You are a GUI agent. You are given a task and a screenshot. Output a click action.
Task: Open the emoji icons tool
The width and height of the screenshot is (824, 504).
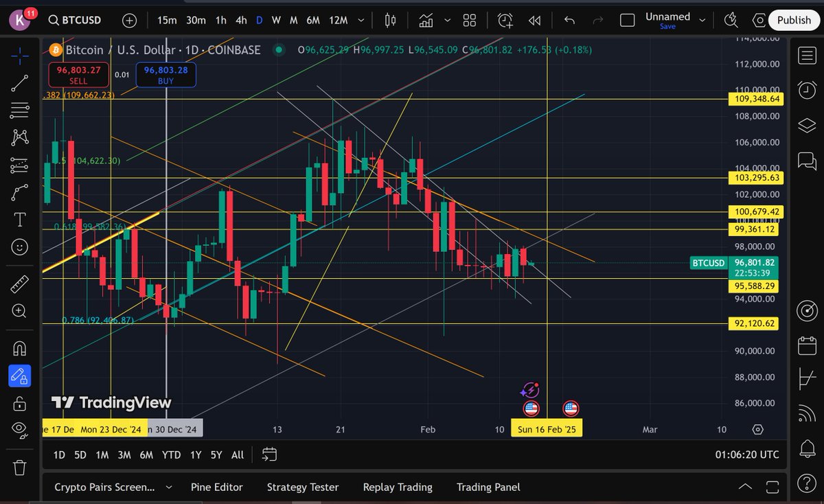click(x=20, y=247)
